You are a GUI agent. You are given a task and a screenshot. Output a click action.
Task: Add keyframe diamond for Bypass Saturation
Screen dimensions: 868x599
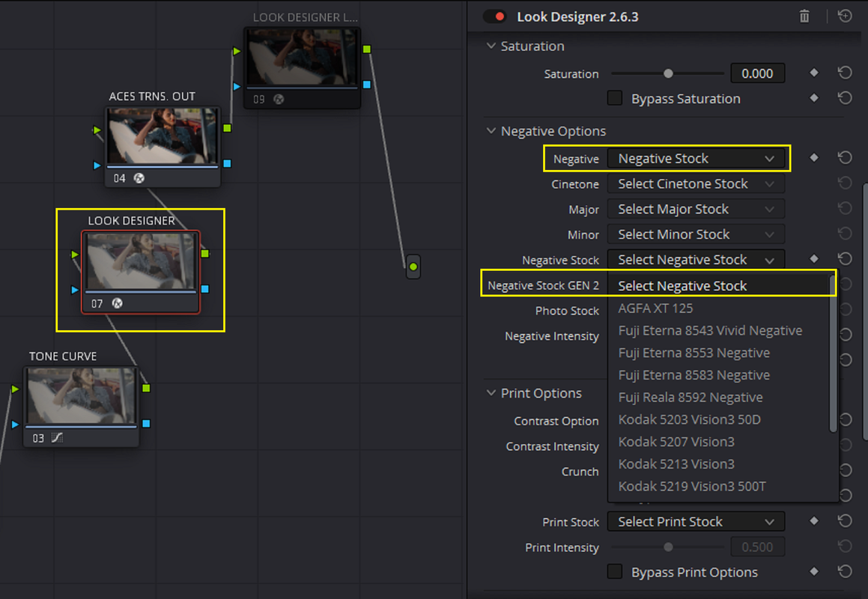pos(814,98)
